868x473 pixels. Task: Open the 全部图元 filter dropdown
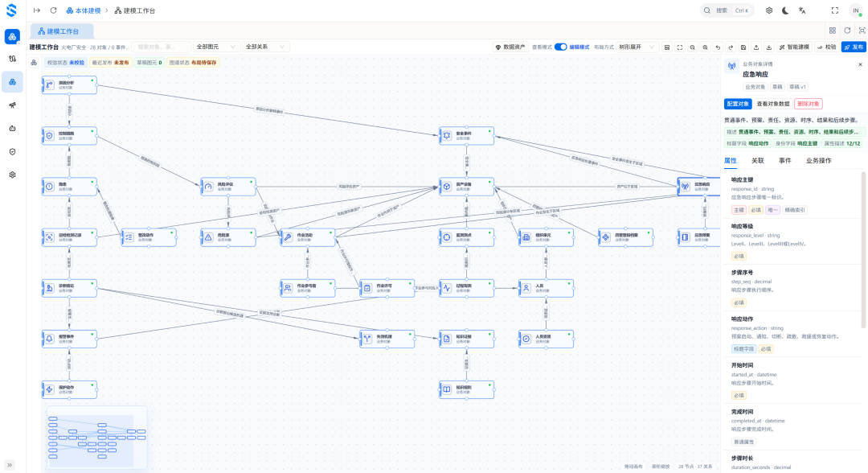216,47
